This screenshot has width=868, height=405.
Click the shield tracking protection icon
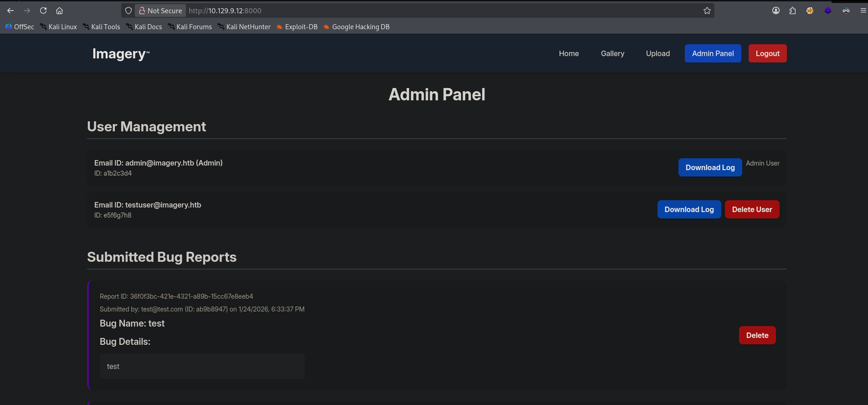128,10
